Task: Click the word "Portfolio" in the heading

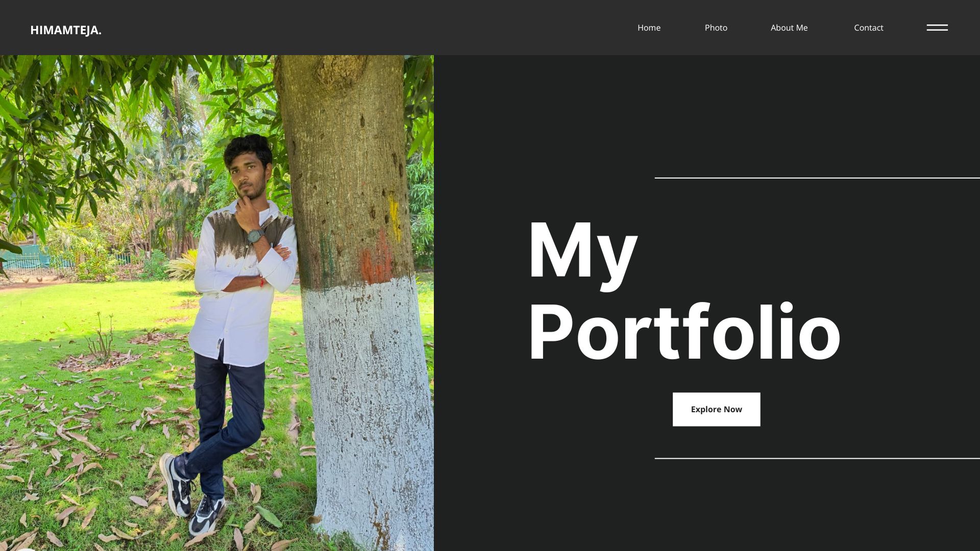Action: [x=684, y=332]
